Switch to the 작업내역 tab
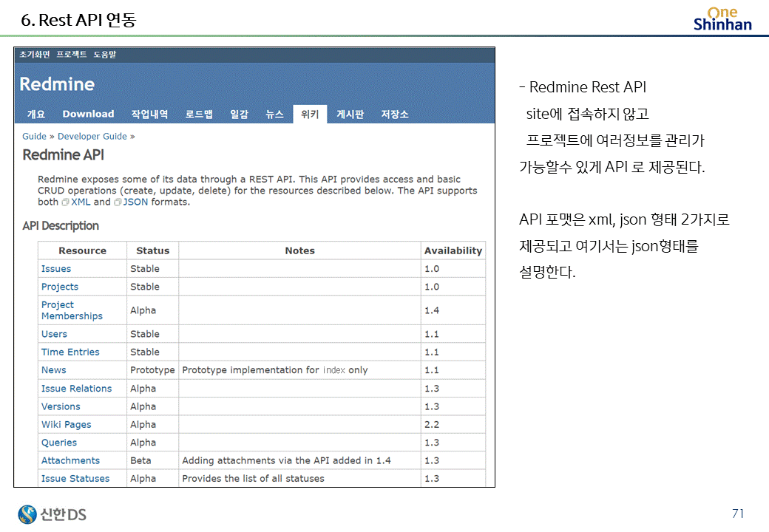The height and width of the screenshot is (532, 769). pos(149,114)
